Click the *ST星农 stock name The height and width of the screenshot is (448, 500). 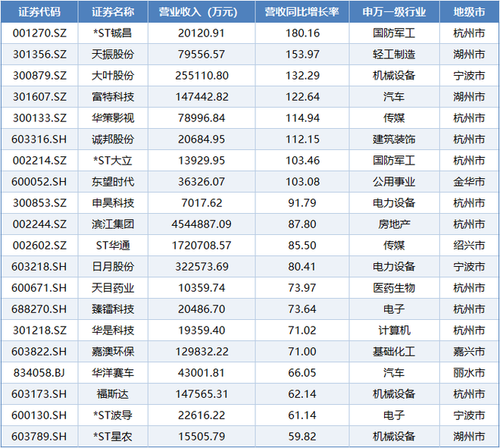(x=112, y=437)
